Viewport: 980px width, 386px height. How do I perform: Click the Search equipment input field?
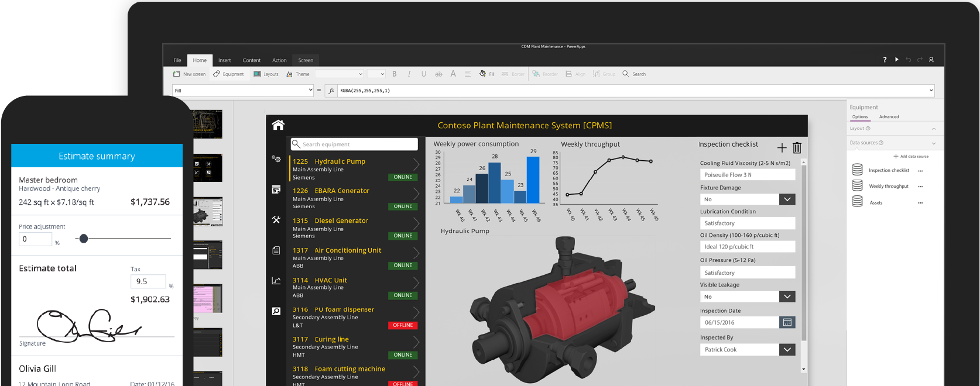[354, 144]
